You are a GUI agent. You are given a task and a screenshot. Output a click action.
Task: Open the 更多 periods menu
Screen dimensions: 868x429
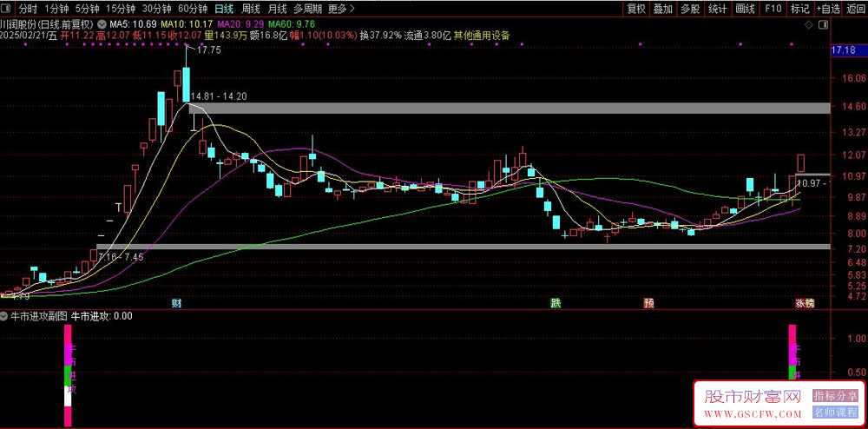[342, 9]
